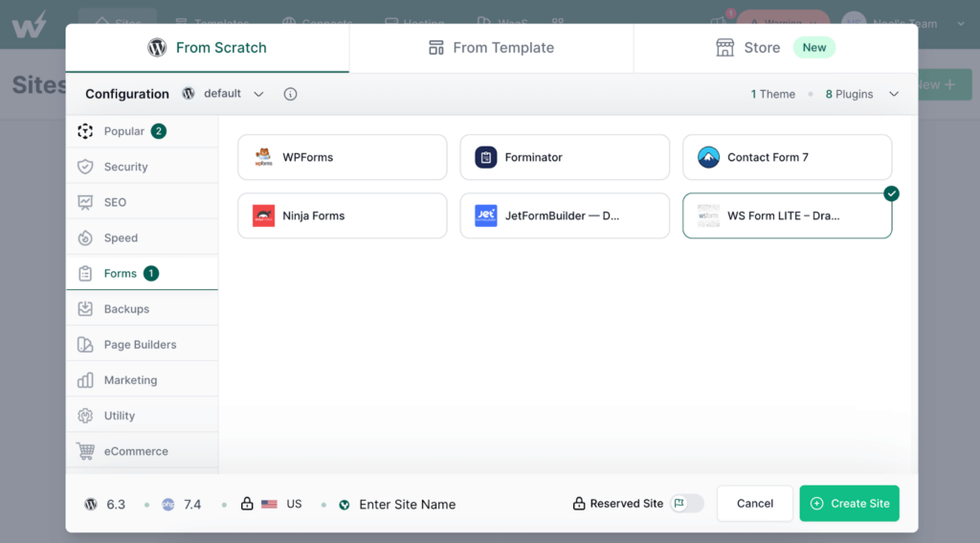Screen dimensions: 980x543
Task: Open the Store tab
Action: pyautogui.click(x=775, y=48)
